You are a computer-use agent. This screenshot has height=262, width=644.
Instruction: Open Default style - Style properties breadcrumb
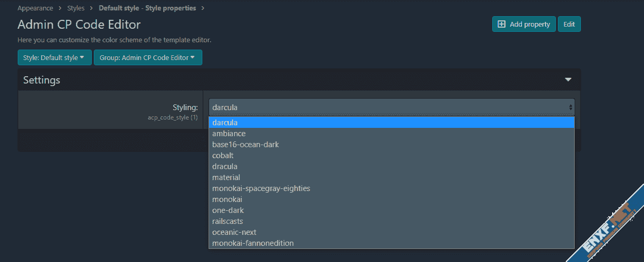(147, 8)
